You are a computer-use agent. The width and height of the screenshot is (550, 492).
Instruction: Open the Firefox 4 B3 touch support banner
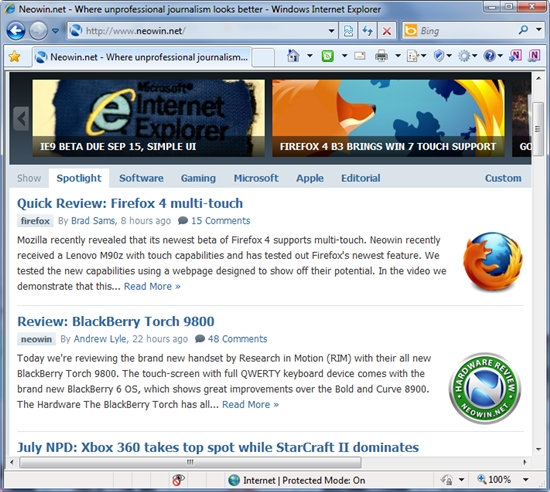click(x=388, y=118)
